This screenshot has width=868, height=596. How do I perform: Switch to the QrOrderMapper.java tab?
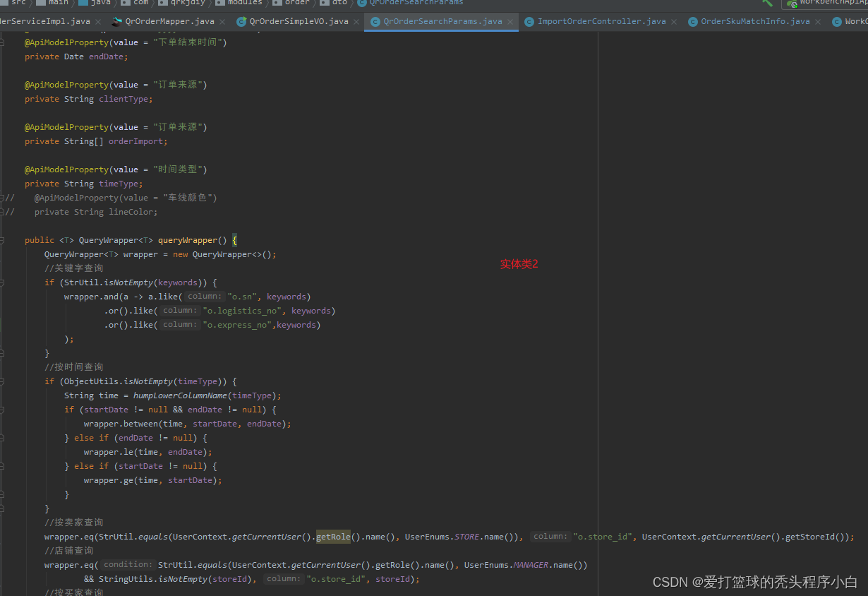(x=169, y=21)
